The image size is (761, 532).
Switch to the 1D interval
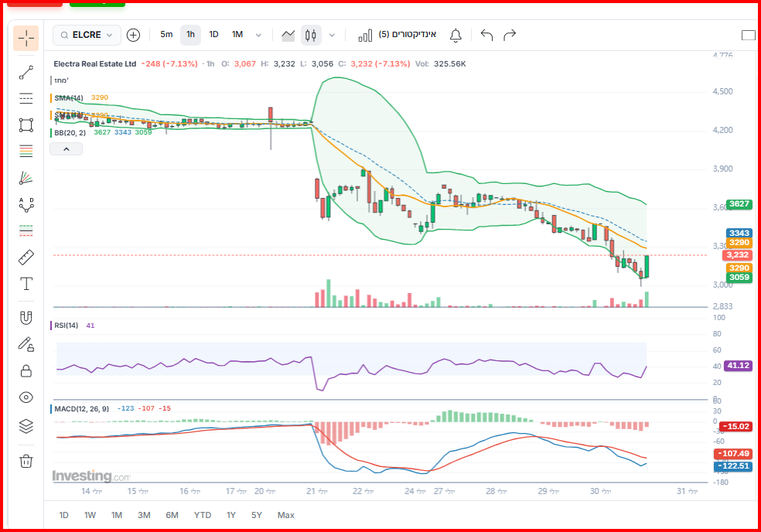[213, 35]
